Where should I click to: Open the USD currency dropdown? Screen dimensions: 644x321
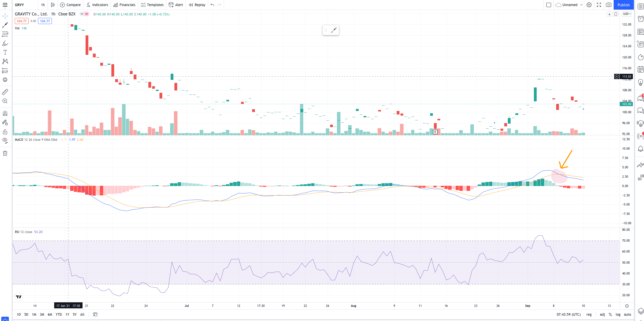click(x=627, y=14)
